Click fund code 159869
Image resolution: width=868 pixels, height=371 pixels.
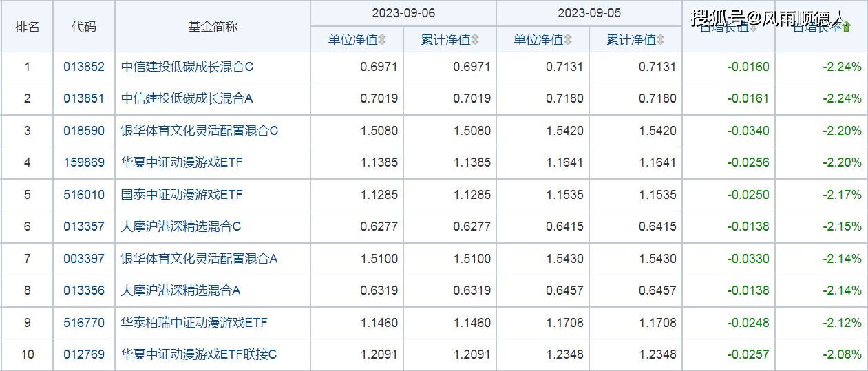click(x=84, y=162)
